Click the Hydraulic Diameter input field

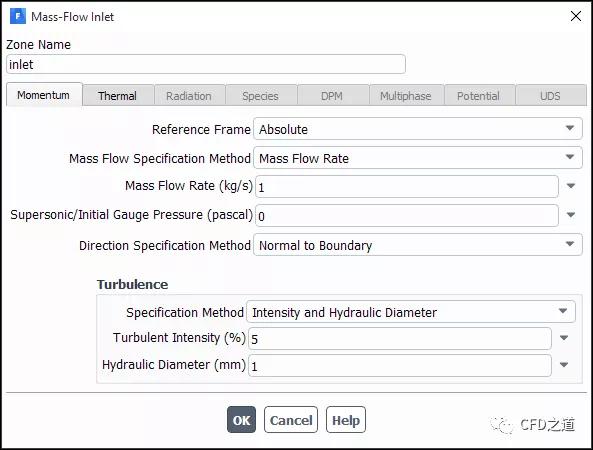(400, 366)
